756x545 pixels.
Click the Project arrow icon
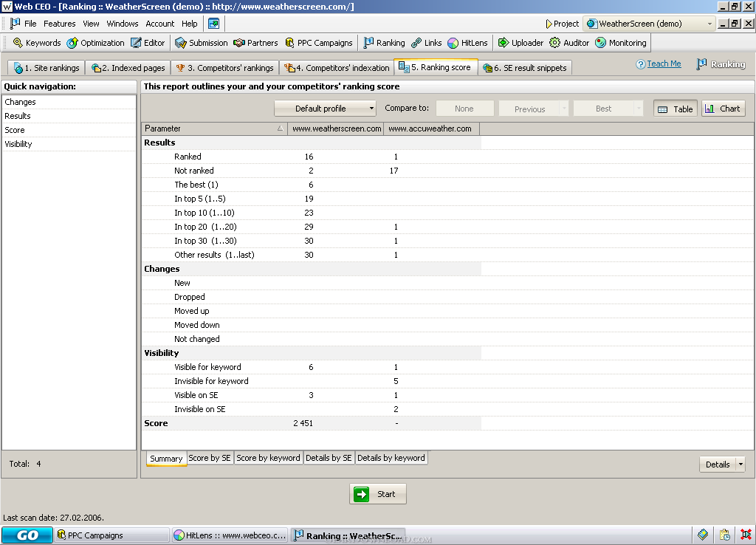[x=549, y=24]
